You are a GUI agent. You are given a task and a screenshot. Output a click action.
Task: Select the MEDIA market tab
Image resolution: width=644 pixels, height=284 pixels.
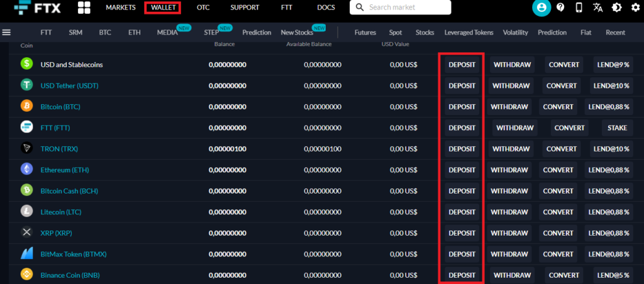point(167,33)
